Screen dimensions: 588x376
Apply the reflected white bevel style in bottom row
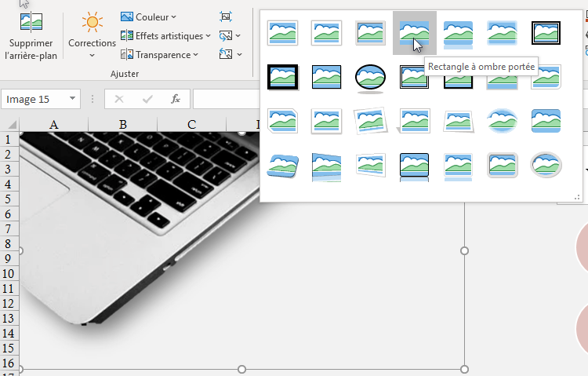(459, 167)
